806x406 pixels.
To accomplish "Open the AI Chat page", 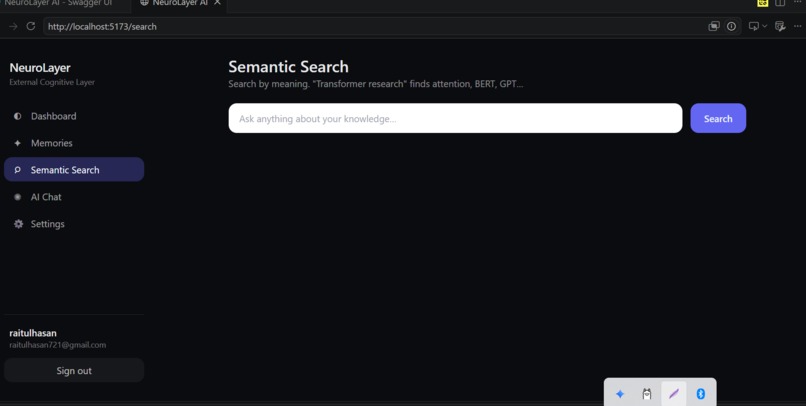I will point(74,197).
